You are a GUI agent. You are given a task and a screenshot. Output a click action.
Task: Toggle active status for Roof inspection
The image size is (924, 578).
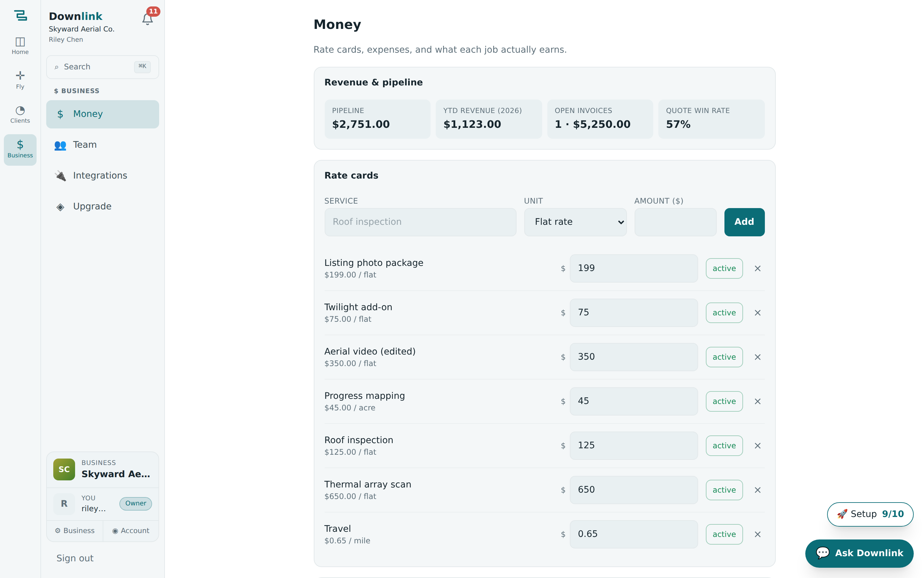(x=724, y=446)
